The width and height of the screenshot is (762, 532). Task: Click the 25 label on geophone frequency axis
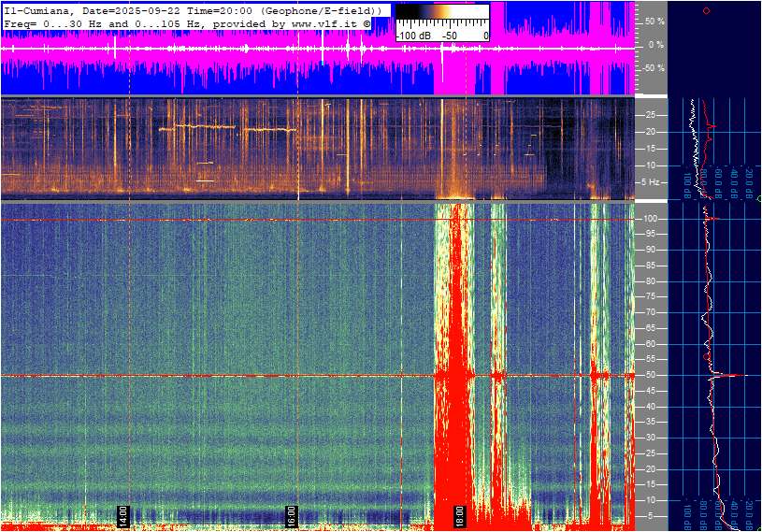(650, 115)
